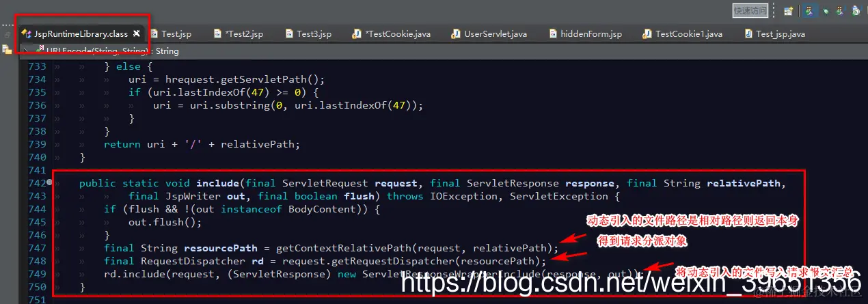The width and height of the screenshot is (868, 304).
Task: Click the Java file icon on UserServlet.java tab
Action: [457, 33]
